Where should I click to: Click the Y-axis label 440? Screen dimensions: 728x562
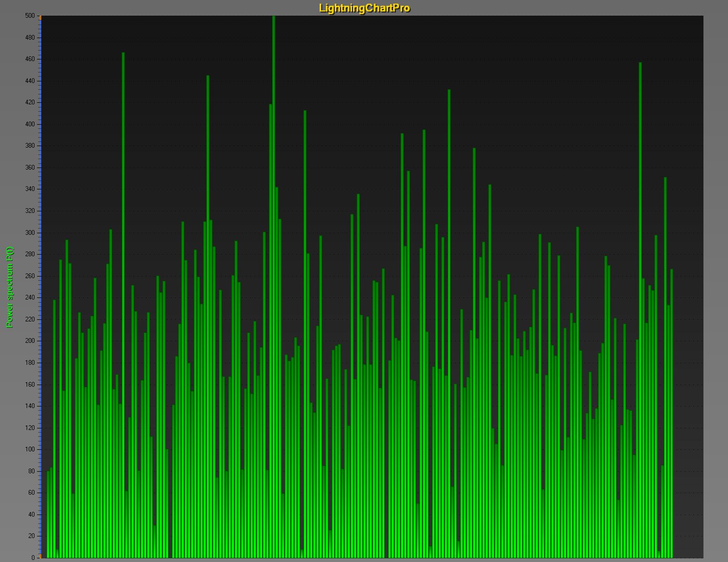point(30,81)
